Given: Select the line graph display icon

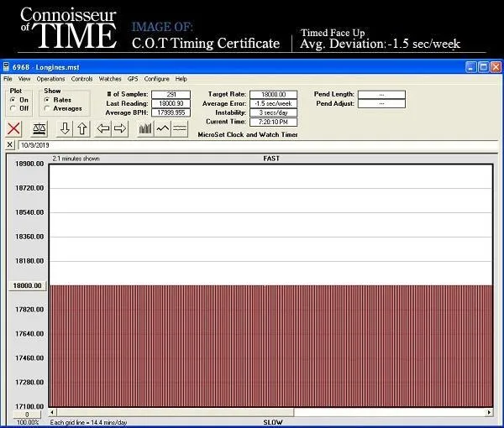Looking at the screenshot, I should (x=163, y=128).
